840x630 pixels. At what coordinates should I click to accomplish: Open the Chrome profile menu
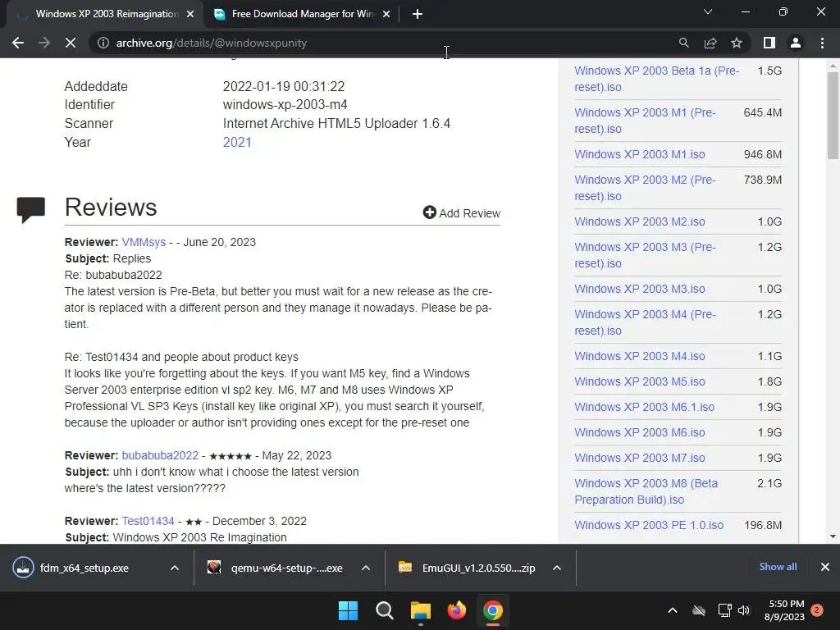[796, 43]
